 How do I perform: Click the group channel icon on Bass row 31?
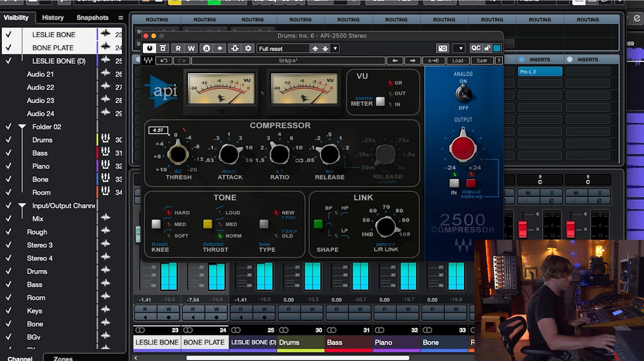click(x=105, y=152)
